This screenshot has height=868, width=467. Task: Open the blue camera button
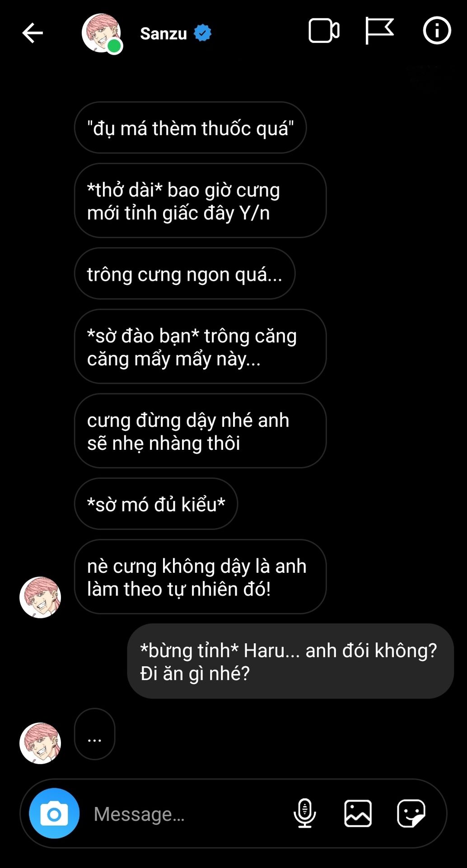tap(54, 814)
